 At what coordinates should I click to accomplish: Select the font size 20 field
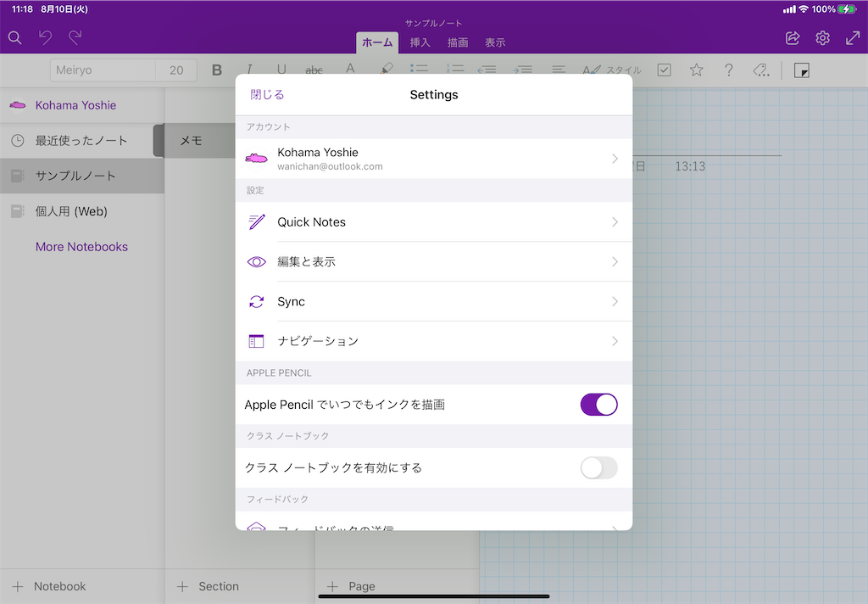pyautogui.click(x=176, y=70)
